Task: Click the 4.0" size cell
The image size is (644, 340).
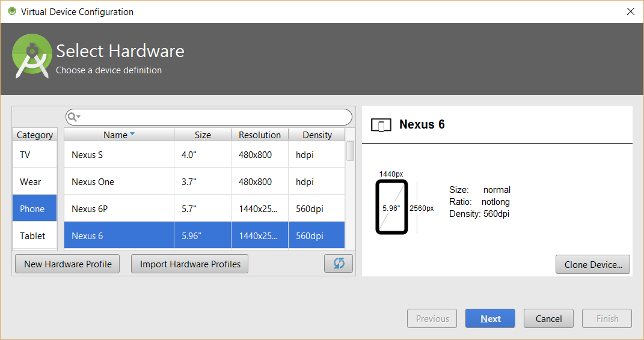Action: click(203, 154)
